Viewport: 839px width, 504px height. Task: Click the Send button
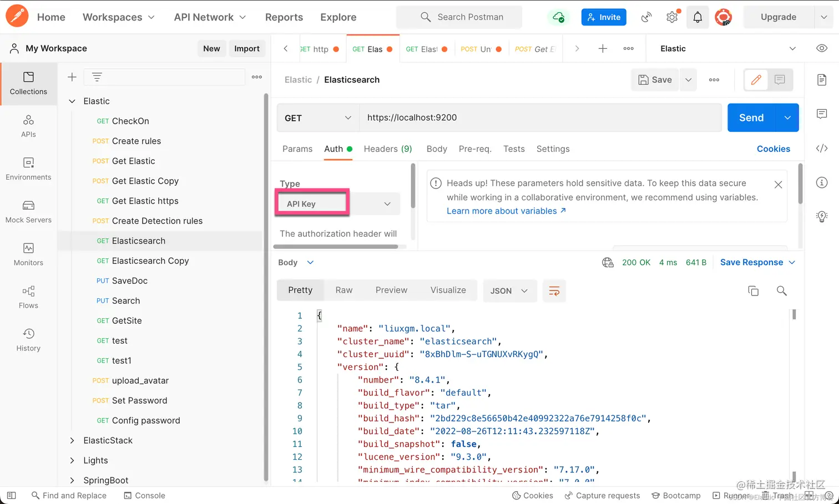click(751, 118)
